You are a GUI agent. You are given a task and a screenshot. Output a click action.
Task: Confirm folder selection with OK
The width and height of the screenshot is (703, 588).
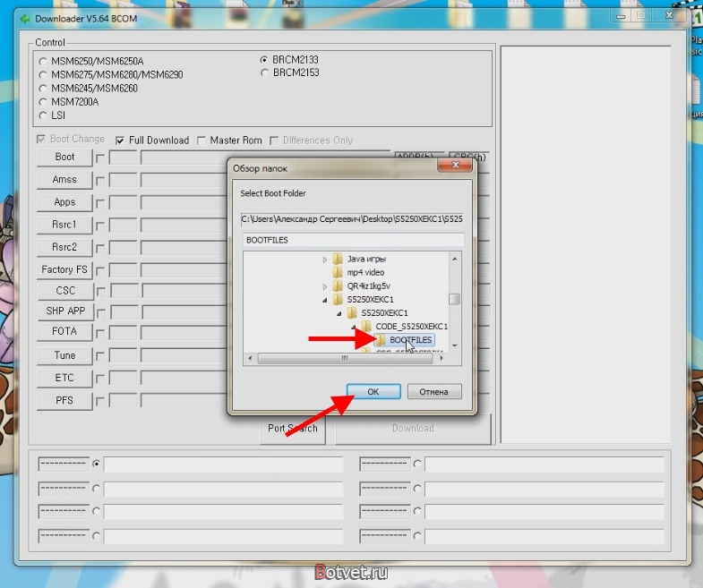tap(373, 392)
